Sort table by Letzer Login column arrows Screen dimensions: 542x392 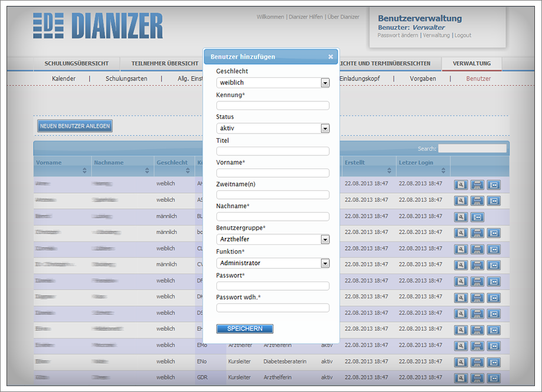444,170
